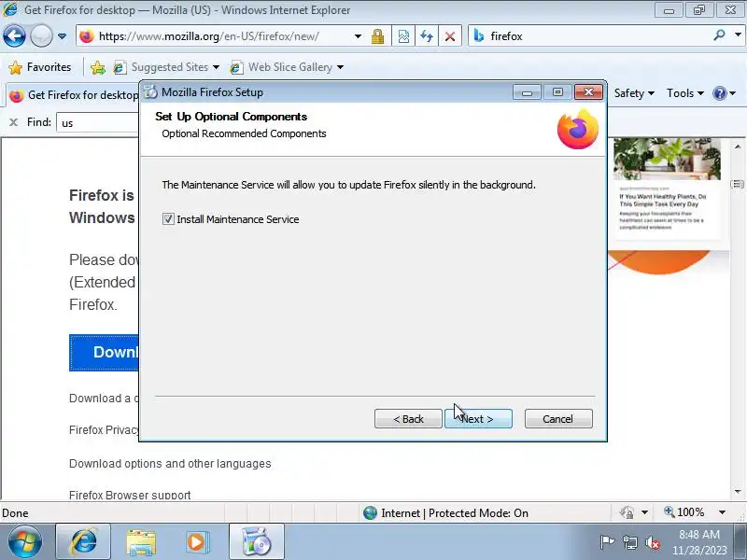
Task: Open the recent pages dropdown arrow
Action: point(62,36)
